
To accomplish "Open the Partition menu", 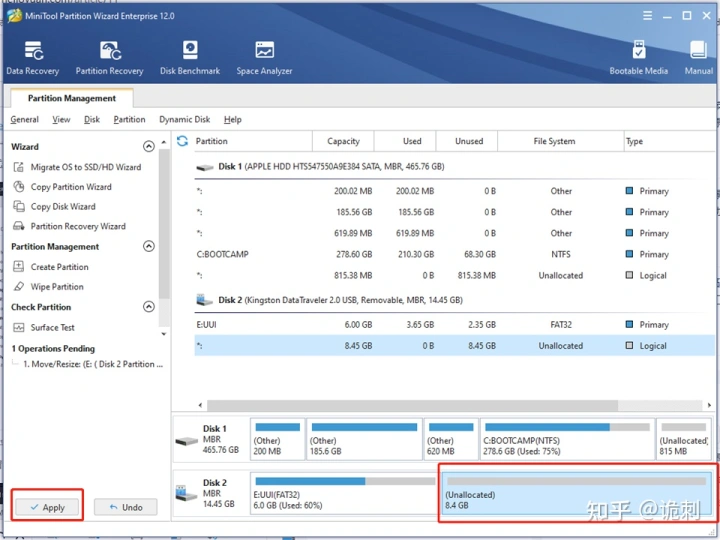I will tap(129, 119).
